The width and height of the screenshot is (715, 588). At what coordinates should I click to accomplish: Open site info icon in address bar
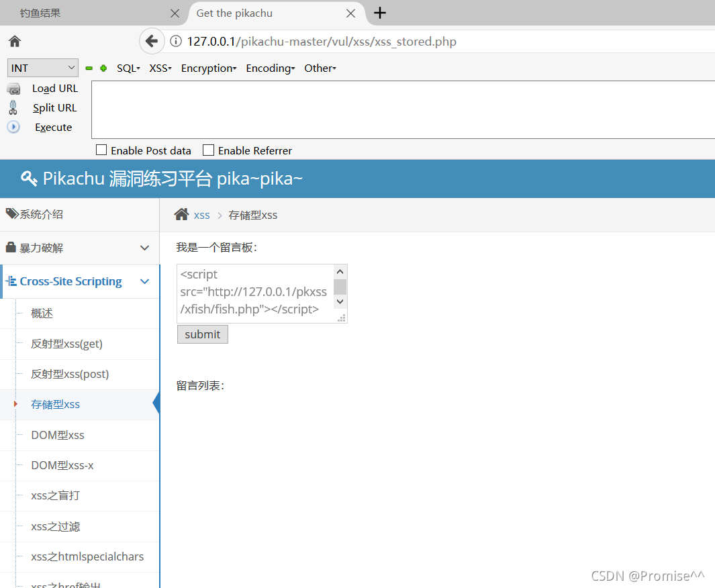[175, 42]
